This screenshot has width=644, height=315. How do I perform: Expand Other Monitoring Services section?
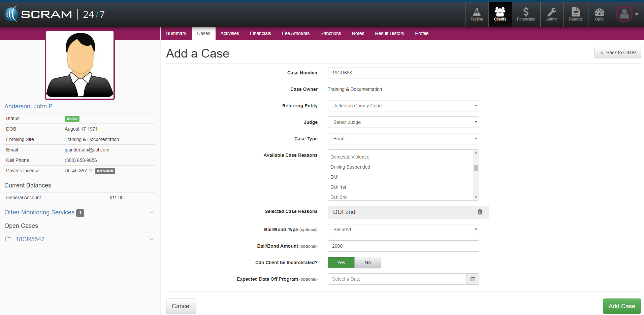tap(151, 212)
